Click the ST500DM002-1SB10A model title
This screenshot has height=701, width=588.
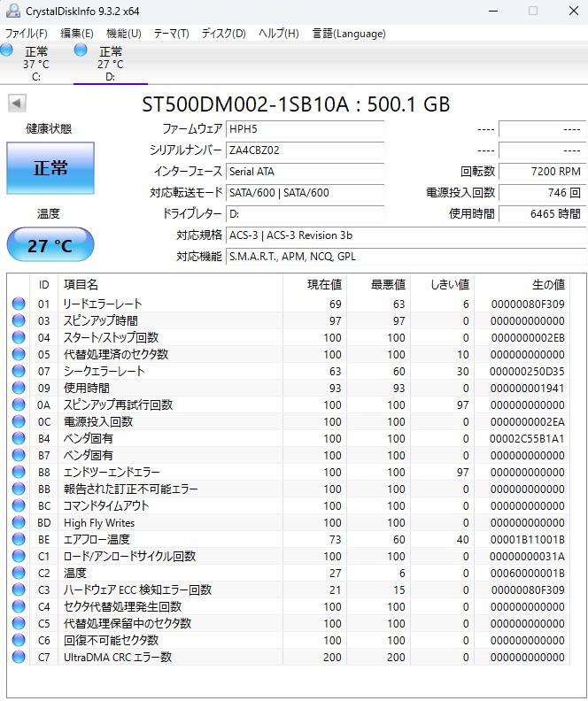click(x=296, y=104)
